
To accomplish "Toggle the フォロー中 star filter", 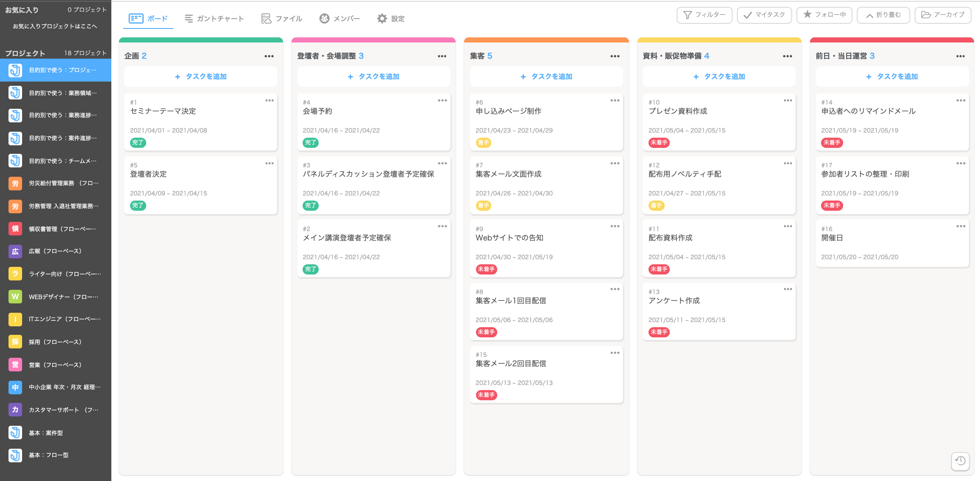I will (x=824, y=15).
